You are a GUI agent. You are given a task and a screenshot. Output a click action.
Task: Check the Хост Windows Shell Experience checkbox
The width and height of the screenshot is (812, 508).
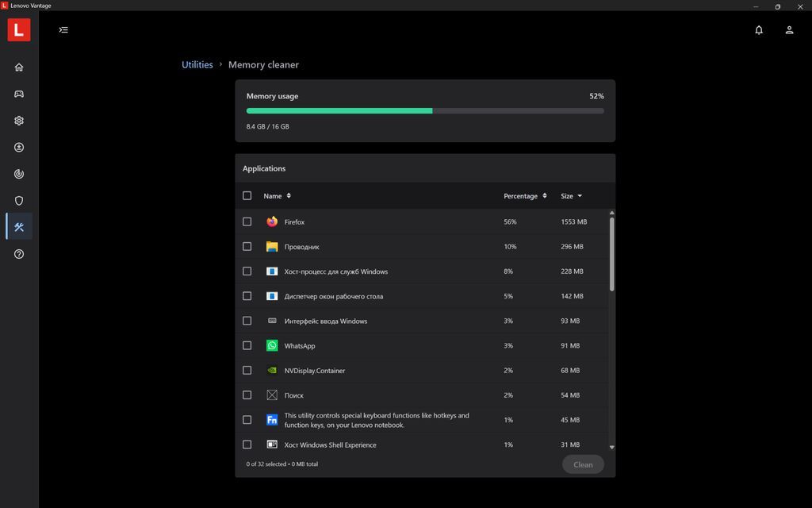(x=247, y=444)
